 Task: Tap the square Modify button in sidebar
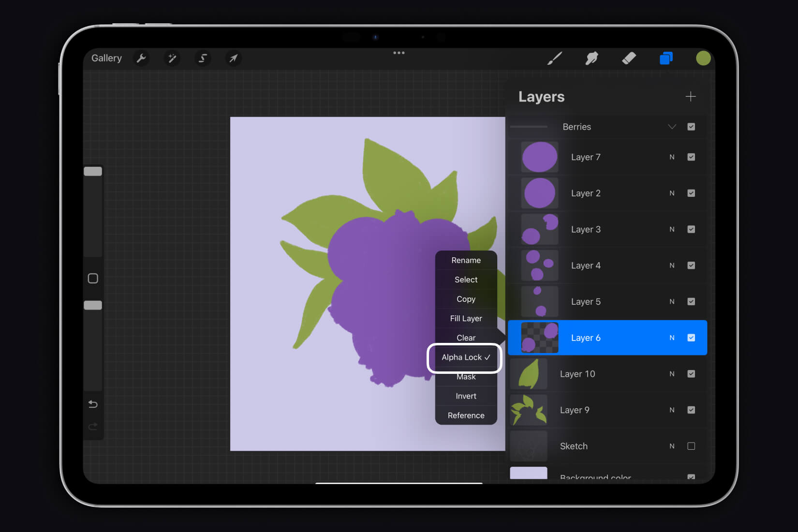(93, 279)
